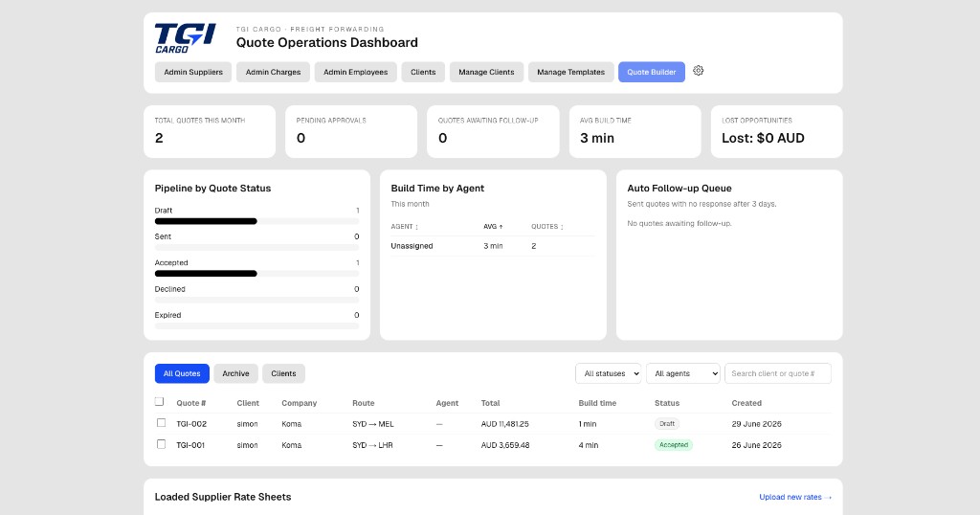The height and width of the screenshot is (515, 980).
Task: Click the Accepted pipeline progress bar
Action: [256, 274]
